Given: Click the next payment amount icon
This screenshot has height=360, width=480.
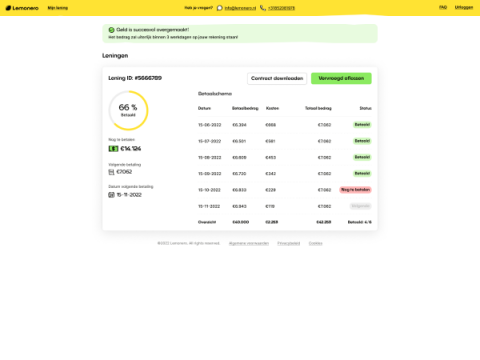Looking at the screenshot, I should pos(111,172).
